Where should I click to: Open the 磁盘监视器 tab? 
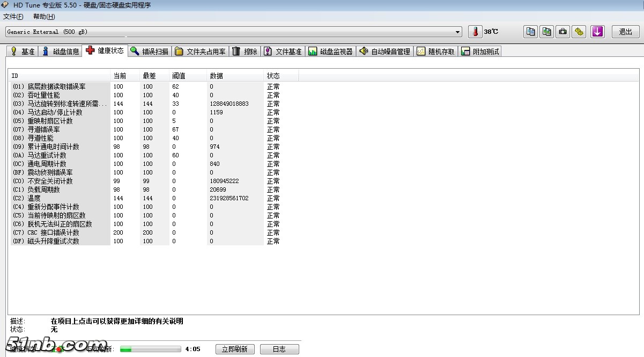coord(330,52)
